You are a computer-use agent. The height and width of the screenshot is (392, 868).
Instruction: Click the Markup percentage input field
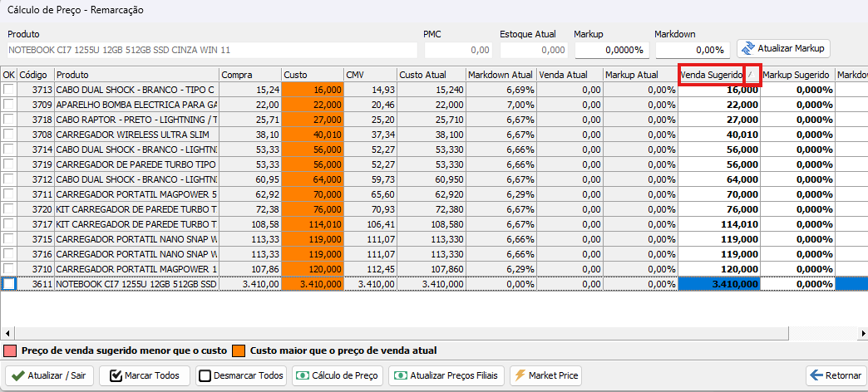(611, 50)
